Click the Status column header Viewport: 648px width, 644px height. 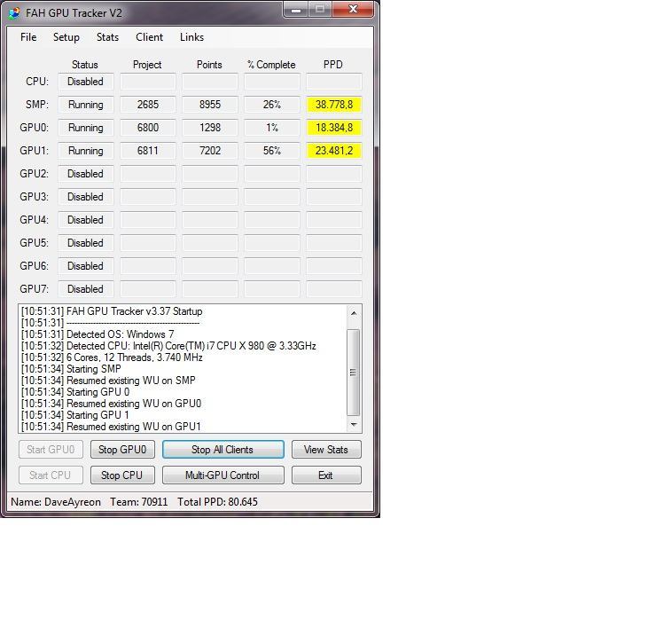point(85,65)
